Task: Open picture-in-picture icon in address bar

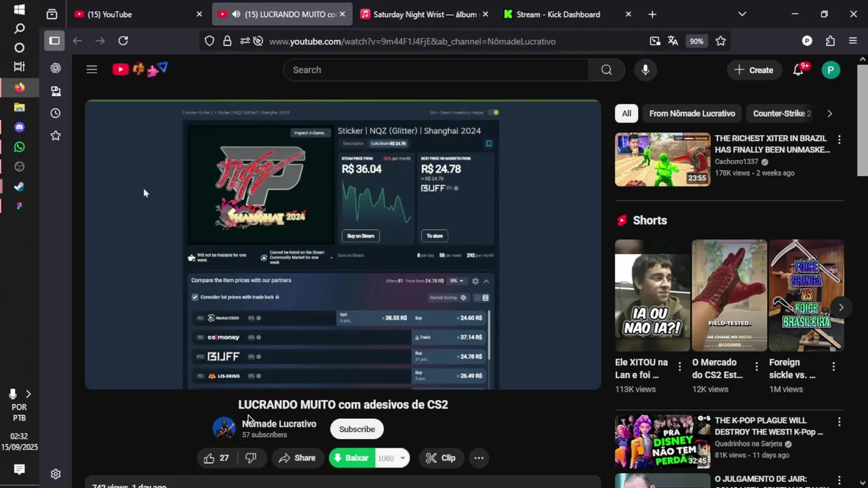Action: (x=654, y=41)
